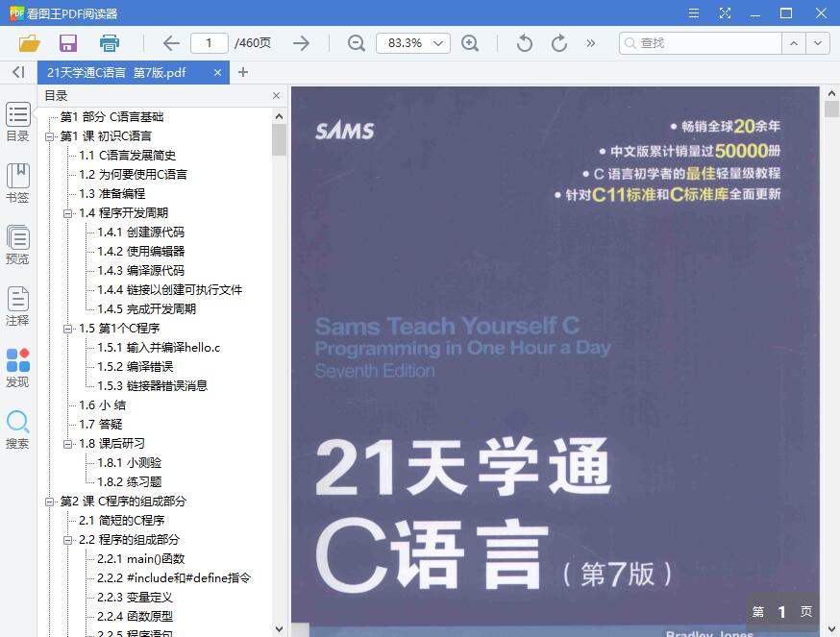Collapse the 第2 课 C程序的组成部分 node
Image resolution: width=840 pixels, height=637 pixels.
coord(49,502)
